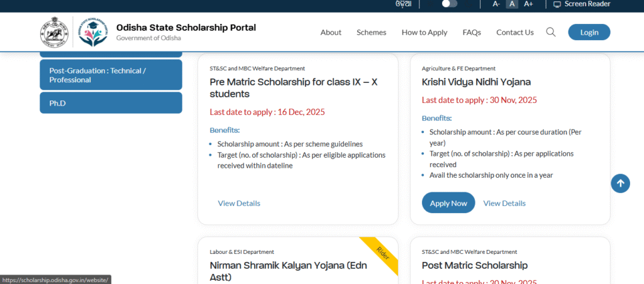Click the Government of Odisha emblem
Viewport: 644px width, 284px height.
[x=52, y=33]
